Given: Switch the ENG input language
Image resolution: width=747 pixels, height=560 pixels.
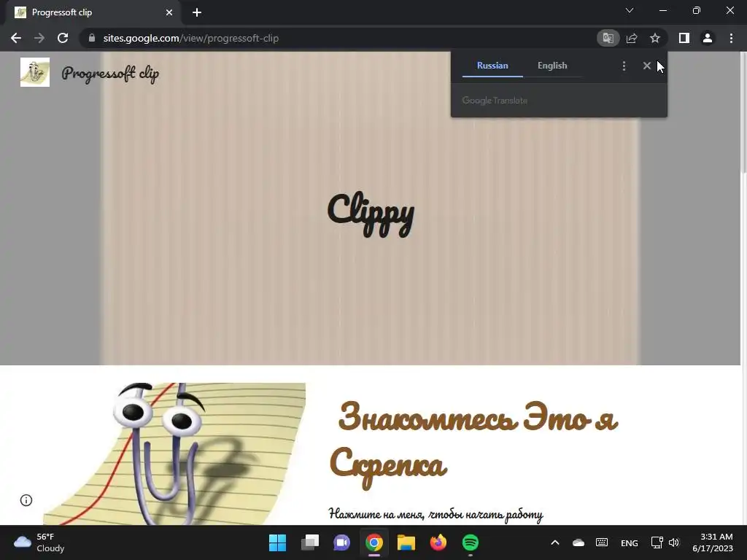Looking at the screenshot, I should (x=630, y=542).
